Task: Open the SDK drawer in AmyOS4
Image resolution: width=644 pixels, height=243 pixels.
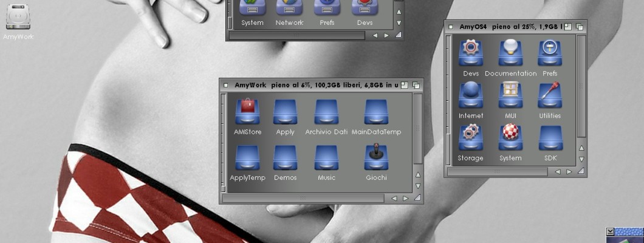Action: pos(549,138)
